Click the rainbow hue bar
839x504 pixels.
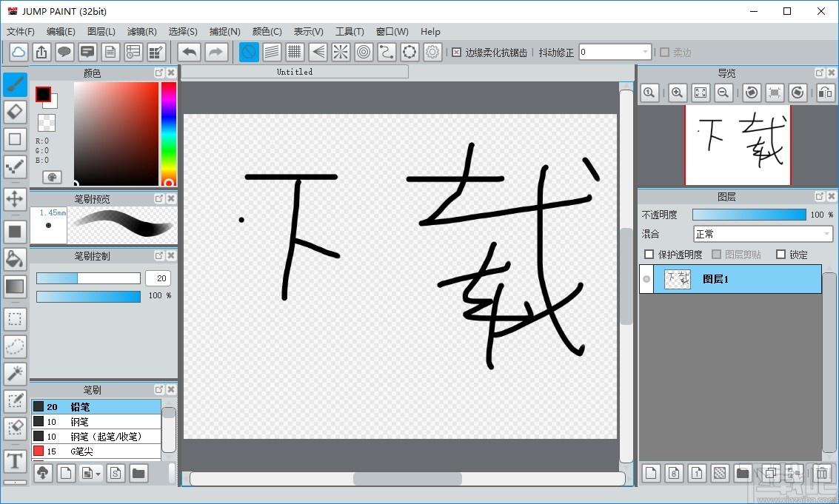[169, 134]
